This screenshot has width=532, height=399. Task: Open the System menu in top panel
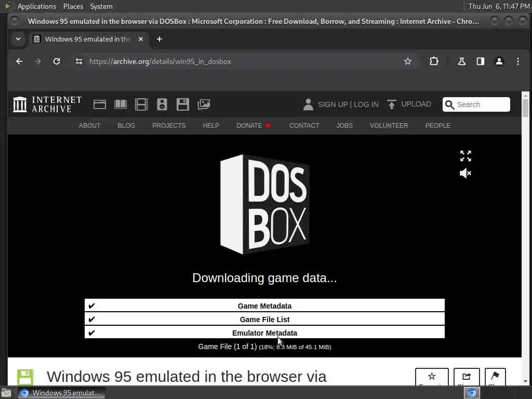pyautogui.click(x=101, y=6)
